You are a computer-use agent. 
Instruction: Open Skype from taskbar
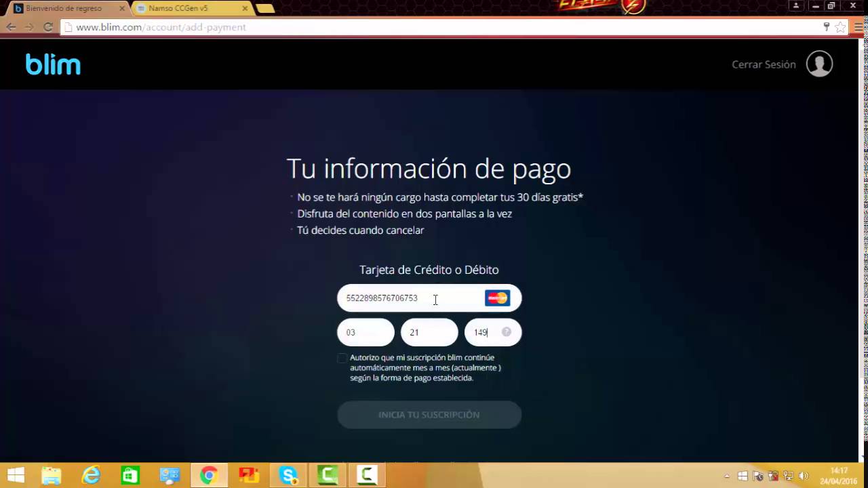click(288, 476)
